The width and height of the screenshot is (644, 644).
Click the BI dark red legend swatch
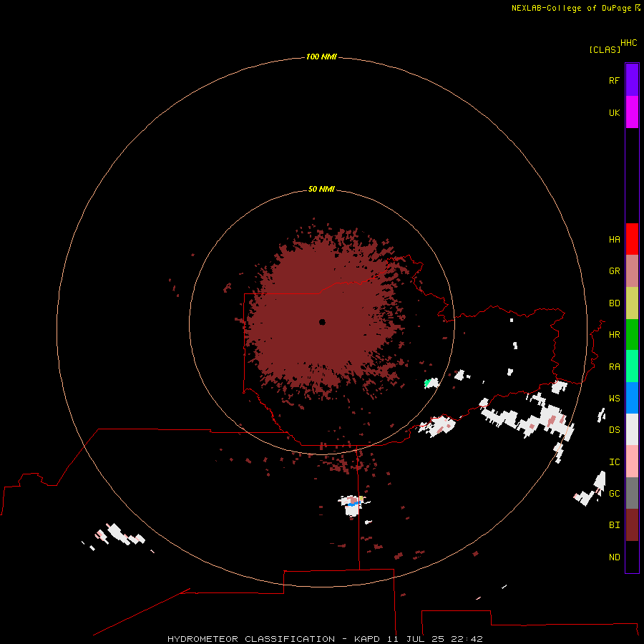coord(632,525)
